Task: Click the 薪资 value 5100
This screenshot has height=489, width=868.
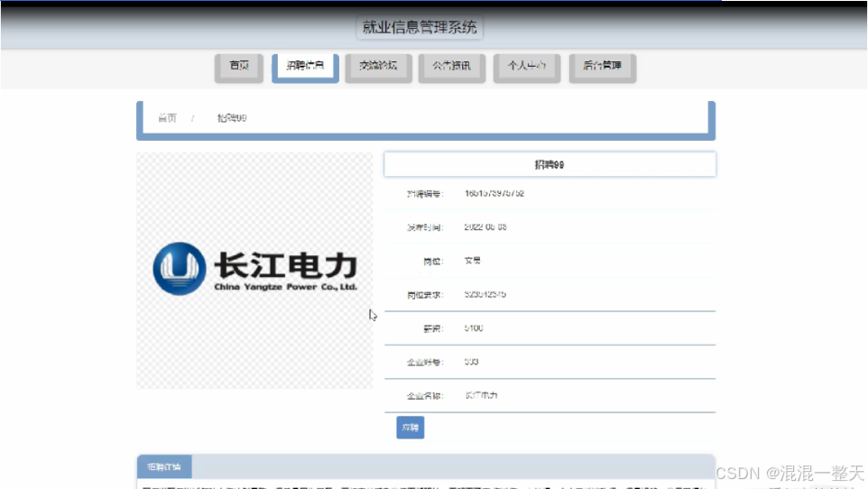Action: (474, 328)
